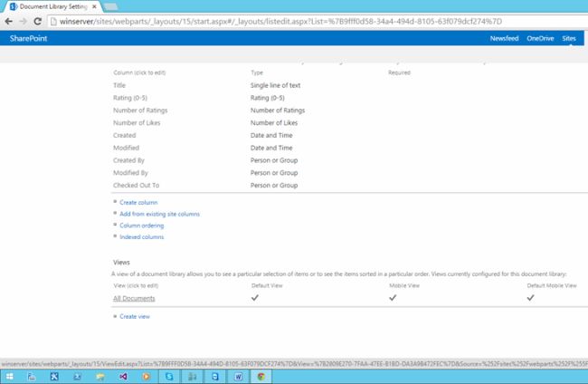Click the Views section heading
Viewport: 588px width, 384px height.
click(121, 262)
